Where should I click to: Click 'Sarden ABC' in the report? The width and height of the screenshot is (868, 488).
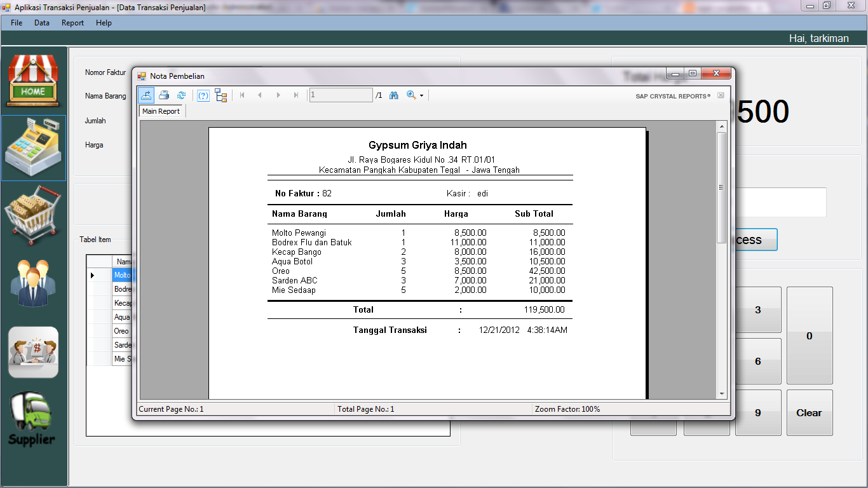point(294,281)
